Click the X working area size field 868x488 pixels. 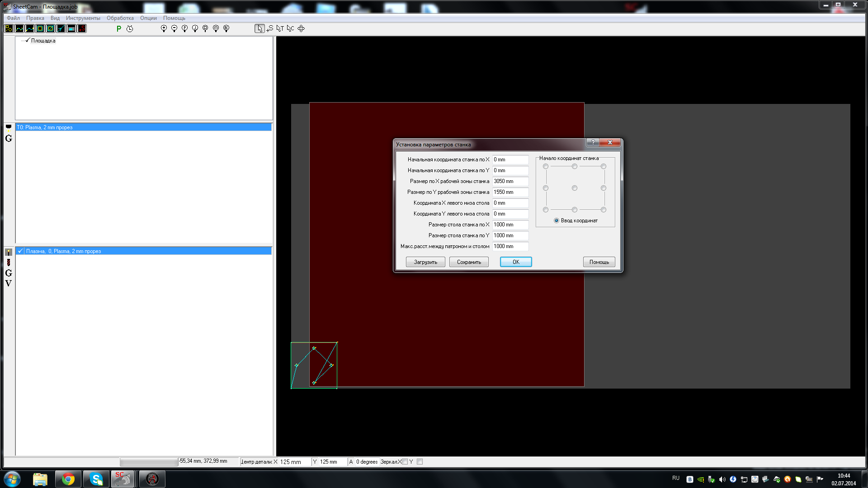[x=510, y=181]
